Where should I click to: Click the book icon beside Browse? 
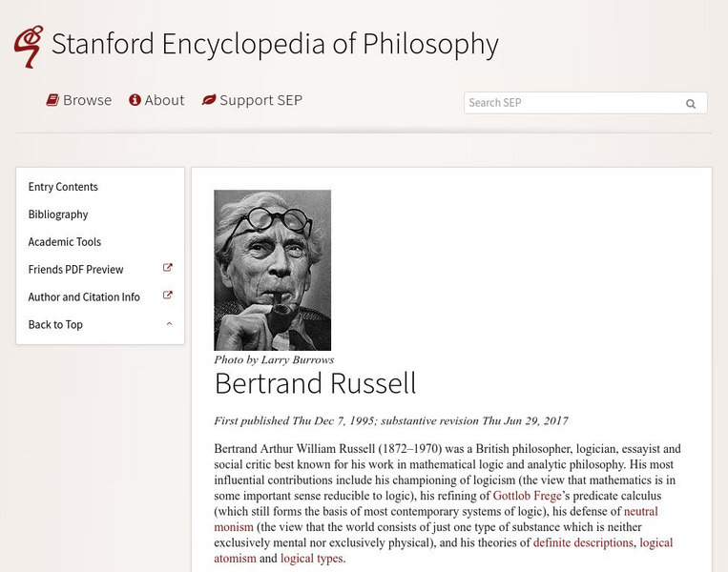tap(53, 100)
